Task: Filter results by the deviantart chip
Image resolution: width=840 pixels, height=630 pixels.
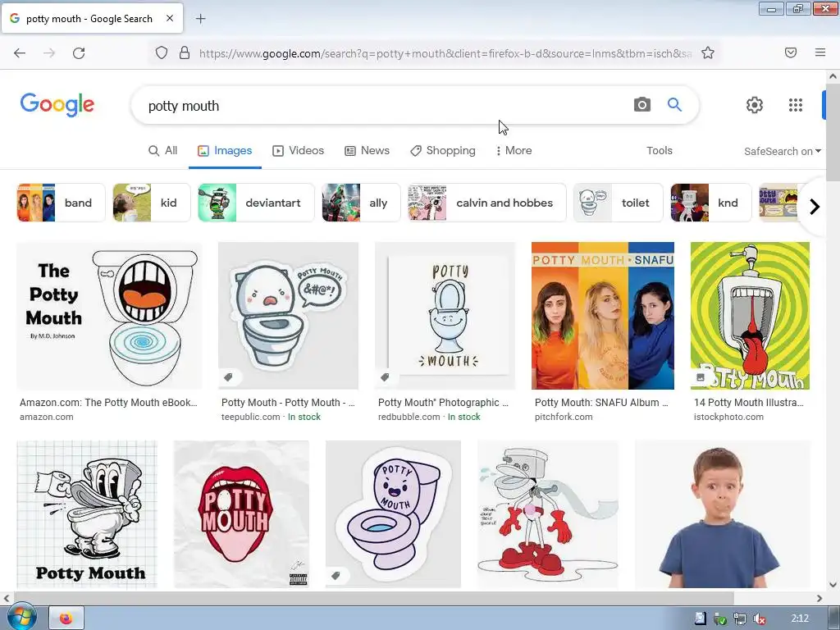Action: [x=256, y=203]
